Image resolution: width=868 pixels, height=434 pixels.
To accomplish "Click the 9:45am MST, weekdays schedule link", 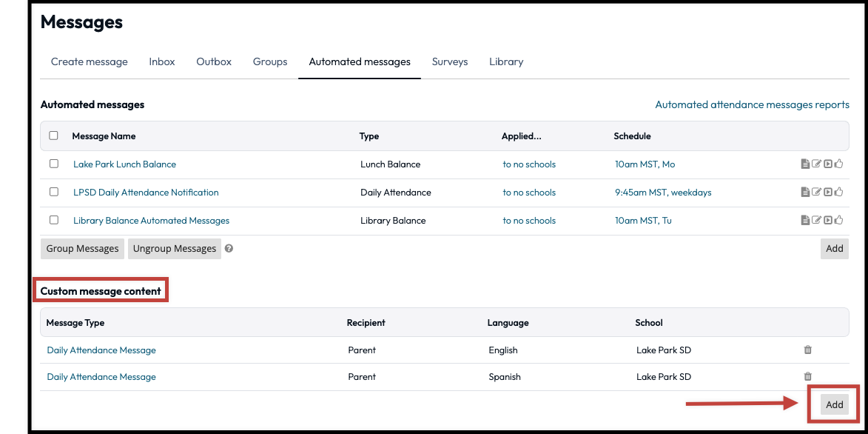I will 663,193.
